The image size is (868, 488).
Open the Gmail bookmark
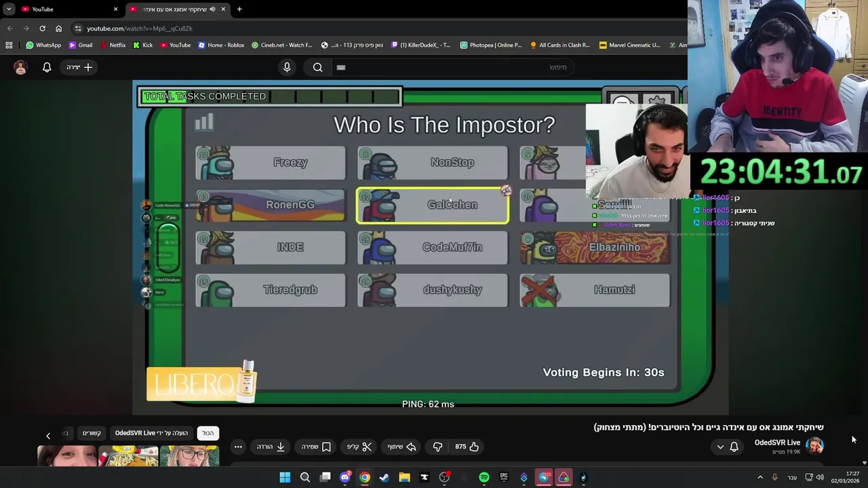coord(80,45)
